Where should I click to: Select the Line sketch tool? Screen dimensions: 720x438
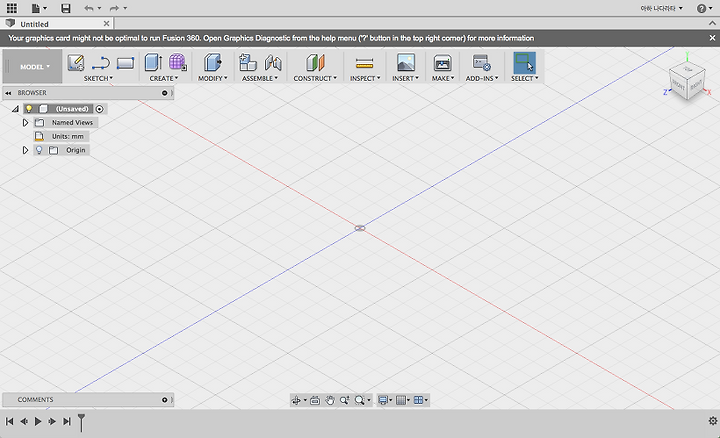click(x=101, y=63)
